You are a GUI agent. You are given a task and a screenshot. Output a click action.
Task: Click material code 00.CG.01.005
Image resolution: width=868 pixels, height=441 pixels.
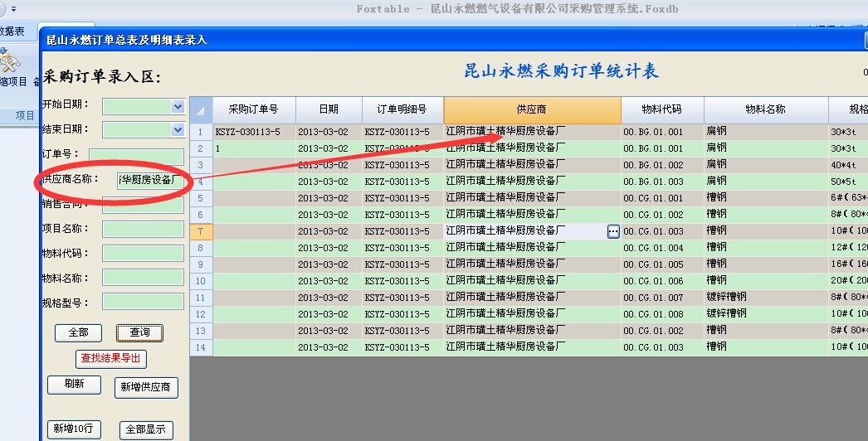pyautogui.click(x=662, y=264)
